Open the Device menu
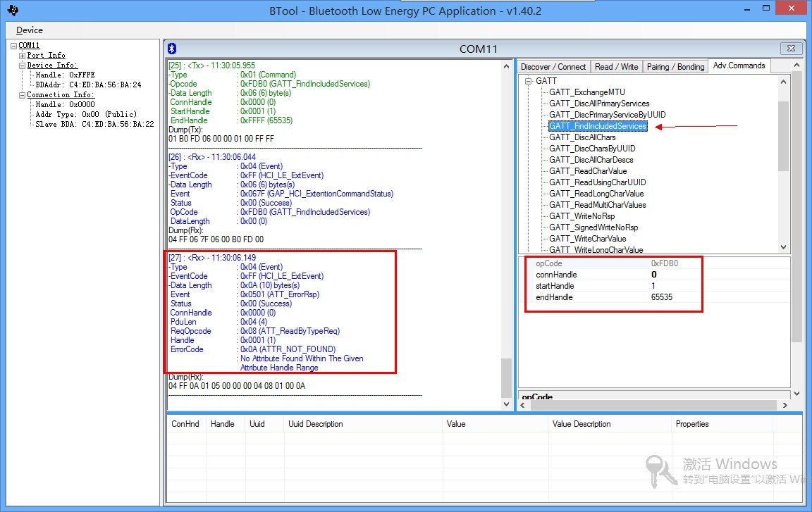 [30, 30]
